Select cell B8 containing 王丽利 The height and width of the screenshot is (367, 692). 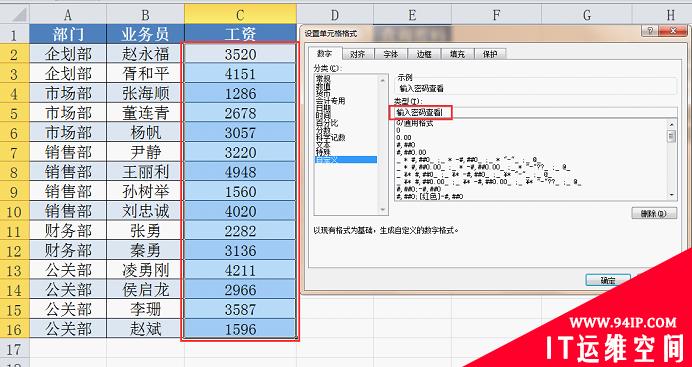pyautogui.click(x=145, y=172)
